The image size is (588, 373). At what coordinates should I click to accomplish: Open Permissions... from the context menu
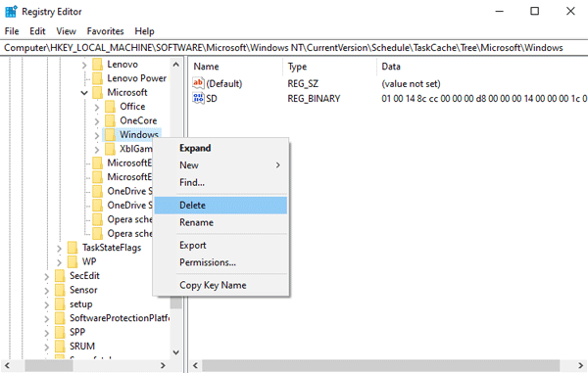pos(220,262)
